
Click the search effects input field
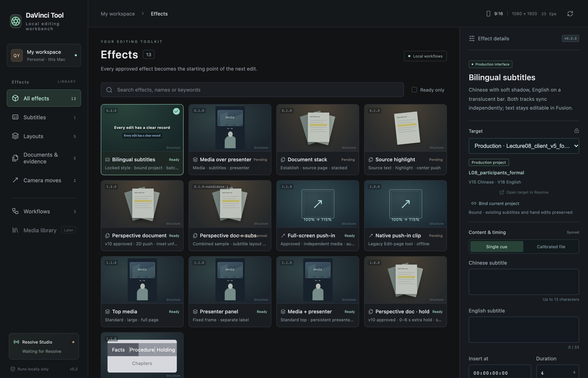click(252, 90)
